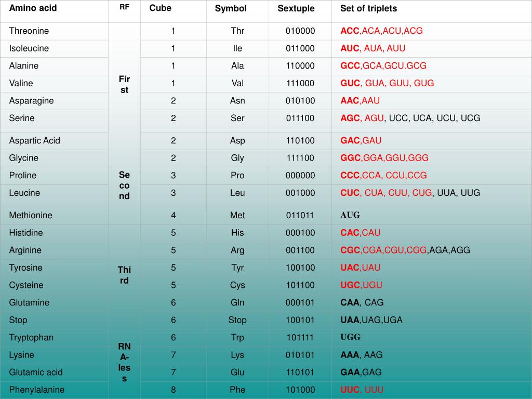The image size is (532, 399).
Task: Click the triplets 'GUC, GUA, GUU, GUG'
Action: coord(387,83)
